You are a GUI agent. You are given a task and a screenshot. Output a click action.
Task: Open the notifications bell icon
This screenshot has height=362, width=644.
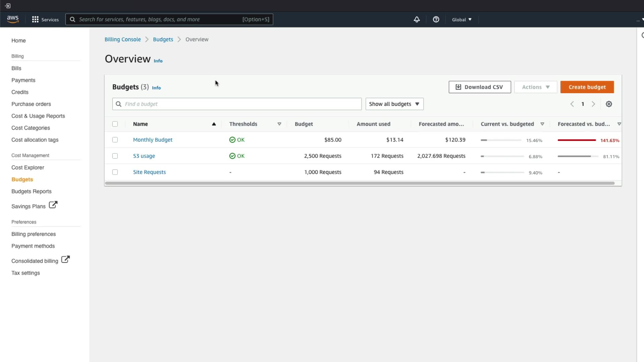pyautogui.click(x=417, y=19)
